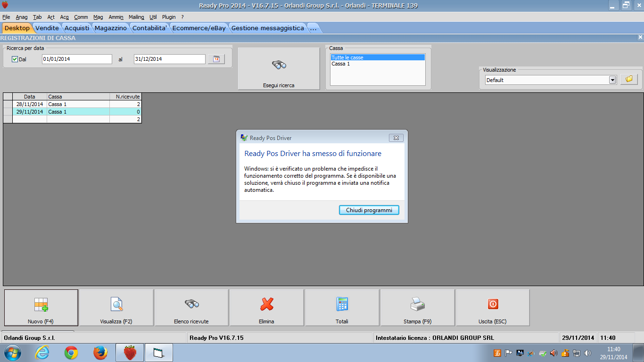The height and width of the screenshot is (362, 644).
Task: Click the N.ricevute column header
Action: pyautogui.click(x=125, y=97)
